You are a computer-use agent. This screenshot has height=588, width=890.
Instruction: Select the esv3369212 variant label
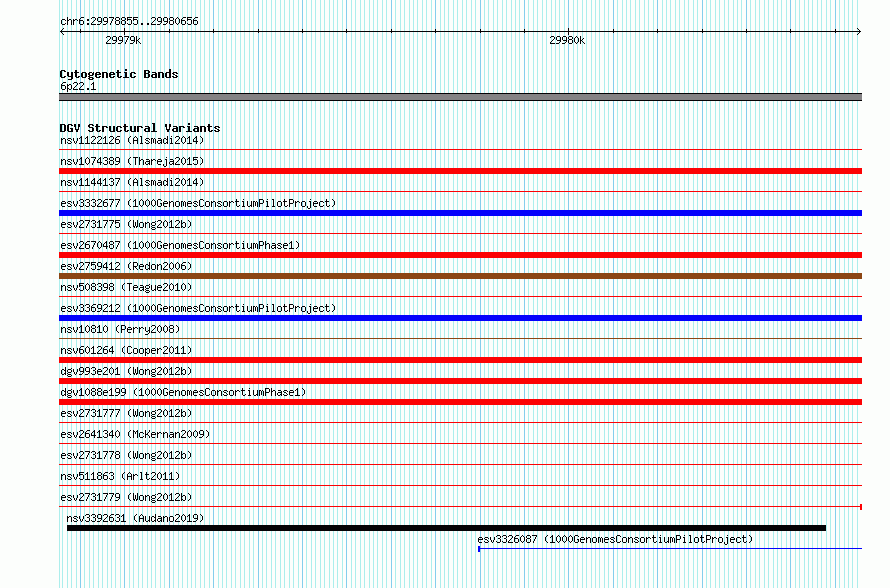coord(198,308)
